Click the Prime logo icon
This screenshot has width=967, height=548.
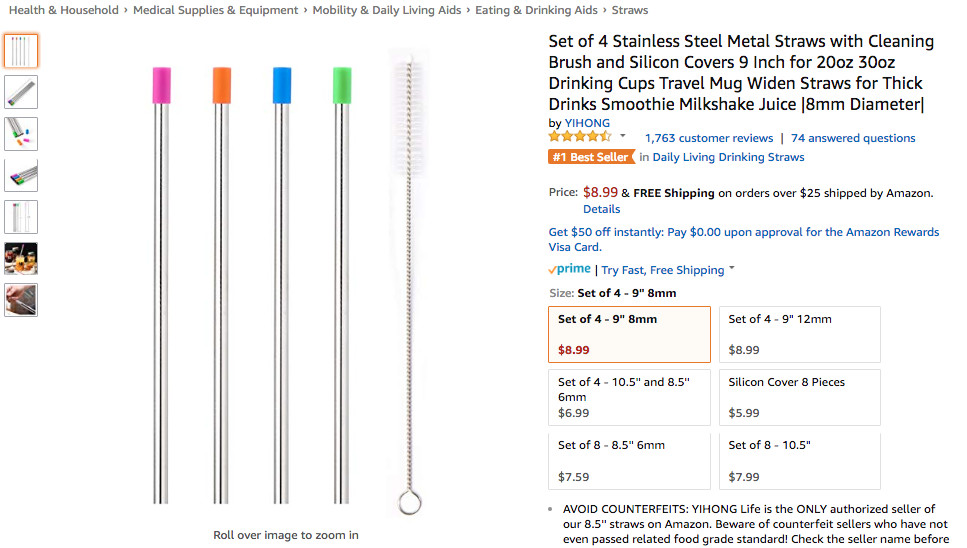pos(569,269)
